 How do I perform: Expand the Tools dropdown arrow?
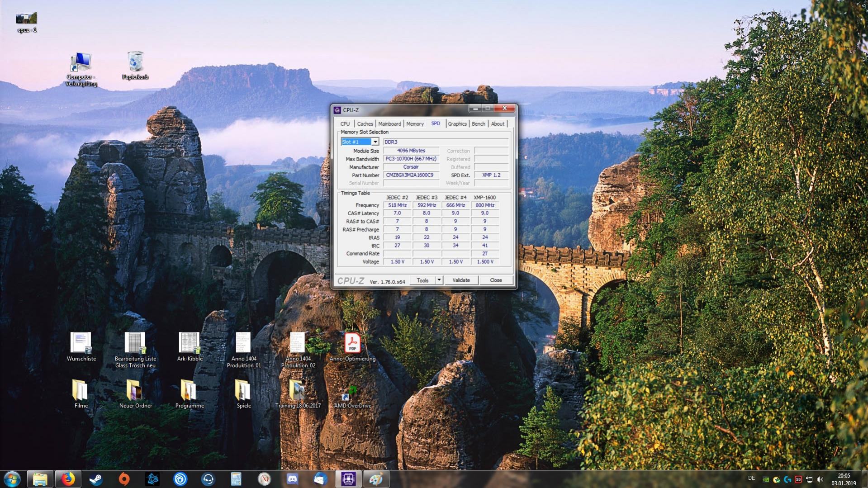point(439,280)
